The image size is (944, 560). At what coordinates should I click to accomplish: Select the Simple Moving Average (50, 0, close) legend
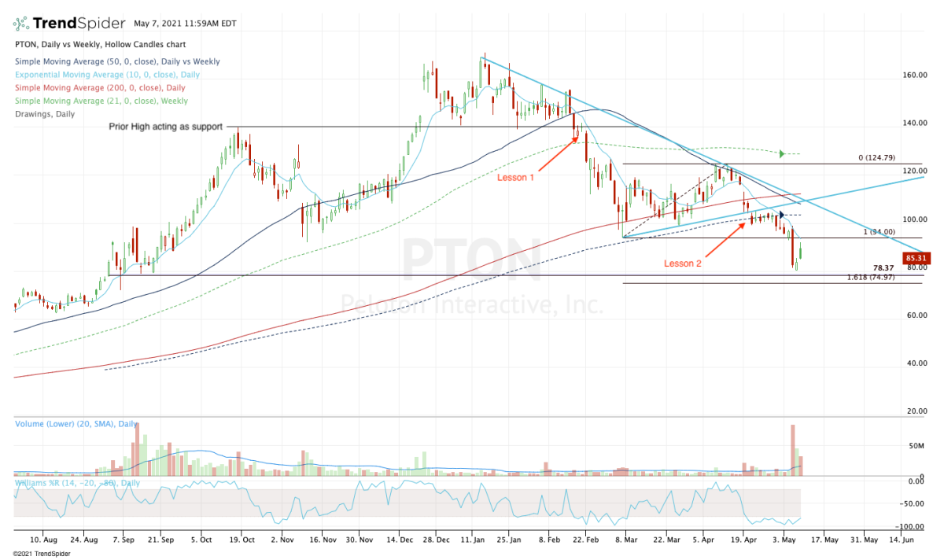click(x=117, y=61)
